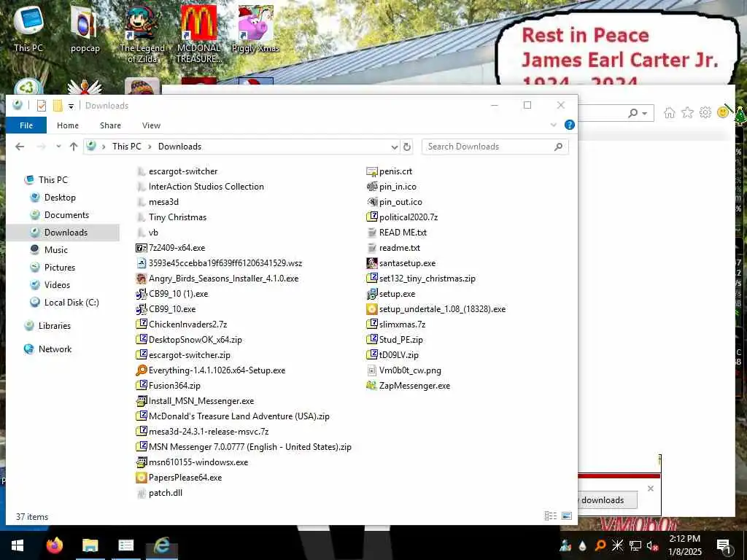Open the Action Center notifications

click(724, 545)
